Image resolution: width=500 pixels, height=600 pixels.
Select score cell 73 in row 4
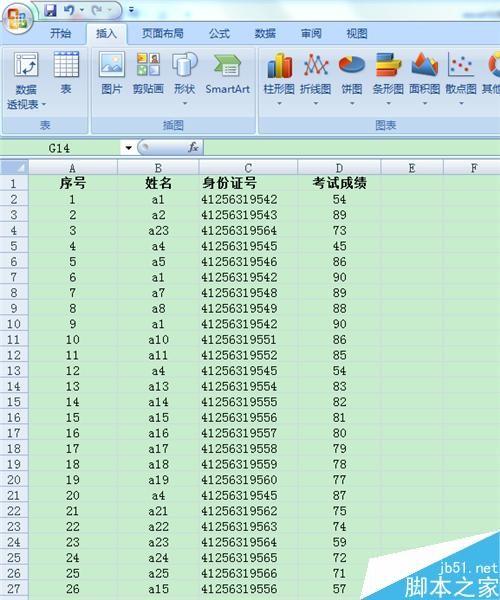pos(339,231)
